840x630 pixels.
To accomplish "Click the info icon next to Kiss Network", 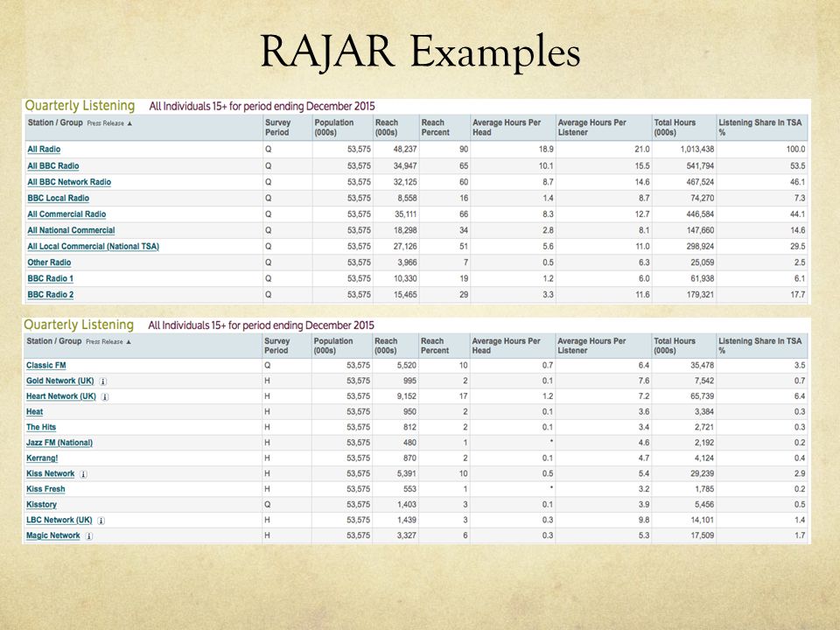I will point(84,474).
